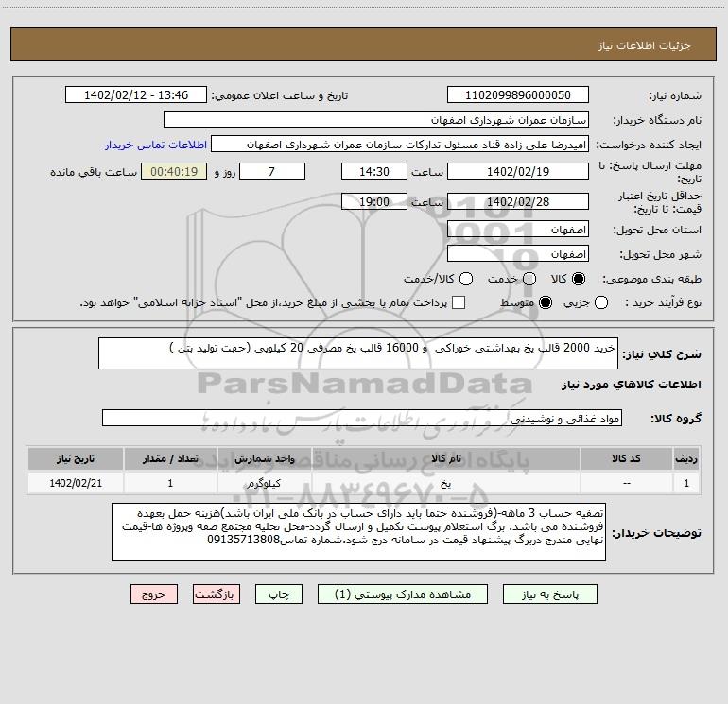
Task: Click the کد کالا column header
Action: (626, 459)
